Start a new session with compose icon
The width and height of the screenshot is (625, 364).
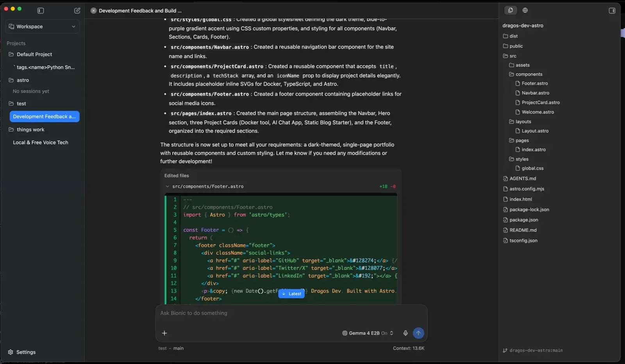(77, 11)
